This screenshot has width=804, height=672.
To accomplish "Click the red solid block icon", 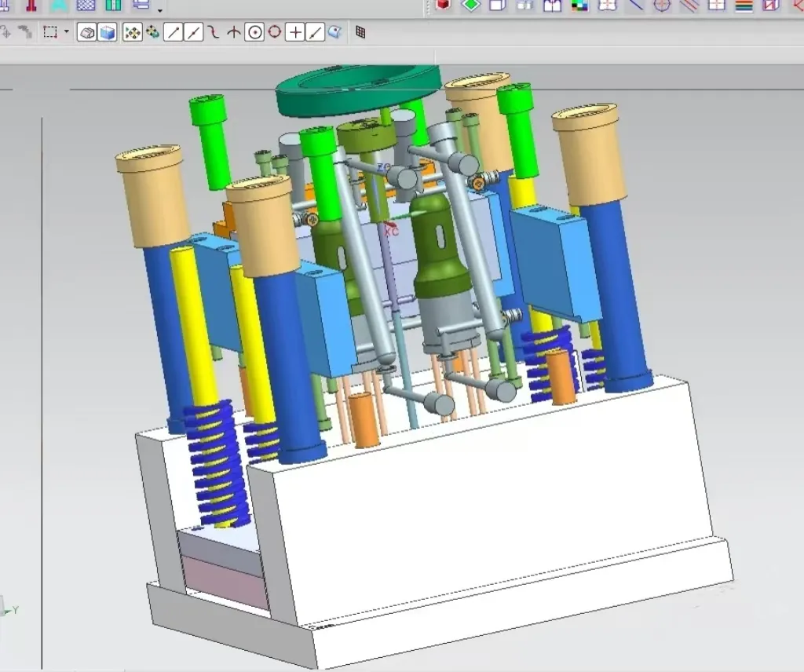I will (x=443, y=5).
